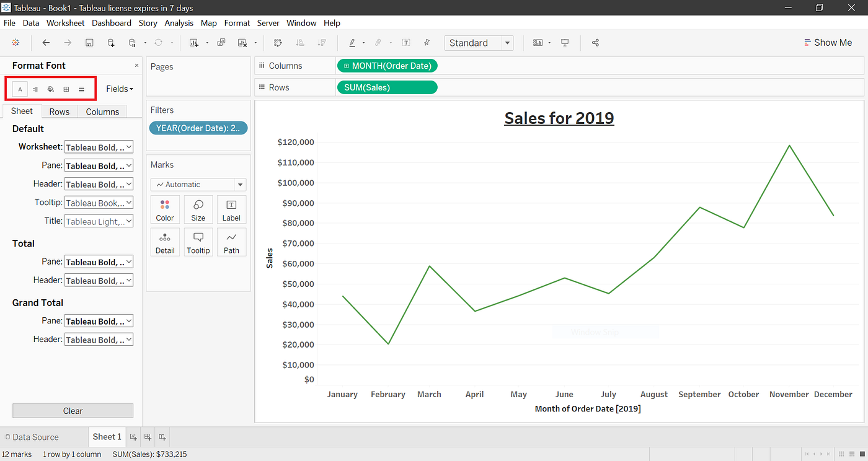Click the Clear Sheet toolbar icon

pyautogui.click(x=242, y=43)
